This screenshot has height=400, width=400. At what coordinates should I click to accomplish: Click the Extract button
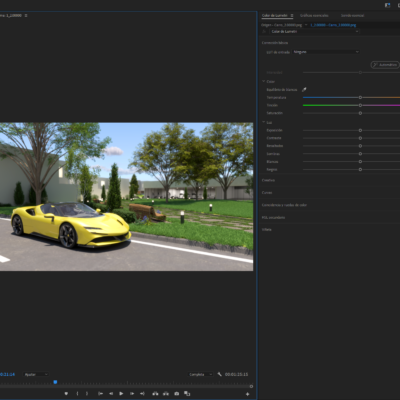166,394
